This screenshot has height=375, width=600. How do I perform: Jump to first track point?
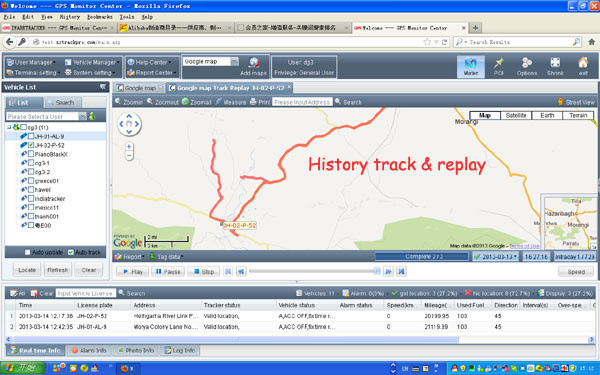[x=228, y=271]
